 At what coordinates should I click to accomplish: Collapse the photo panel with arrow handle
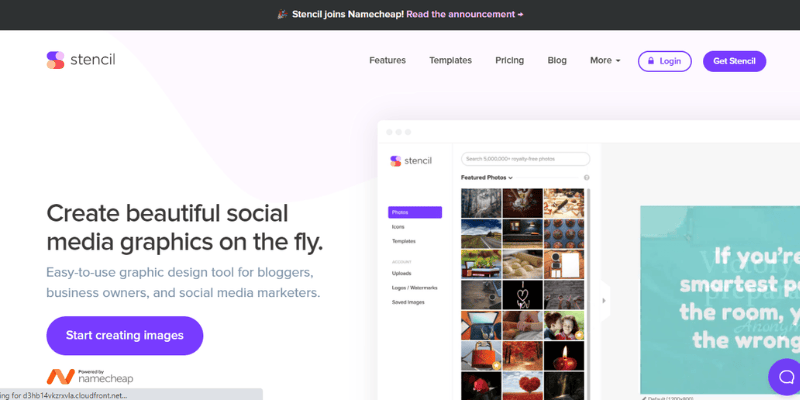coord(603,300)
